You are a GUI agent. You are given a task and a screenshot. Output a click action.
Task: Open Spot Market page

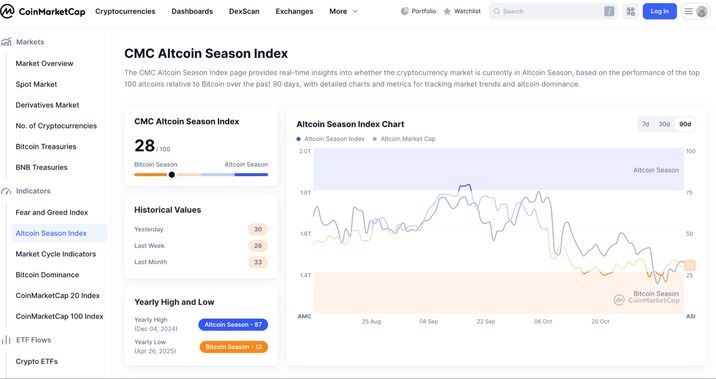36,84
